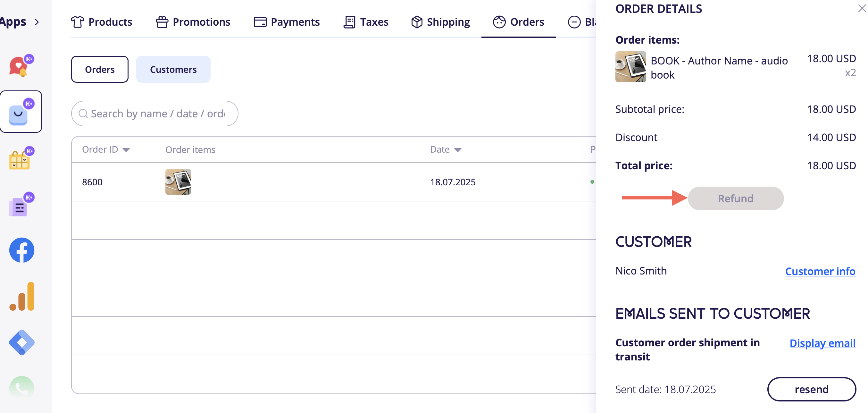Open the Customer info link
The width and height of the screenshot is (868, 413).
(820, 271)
